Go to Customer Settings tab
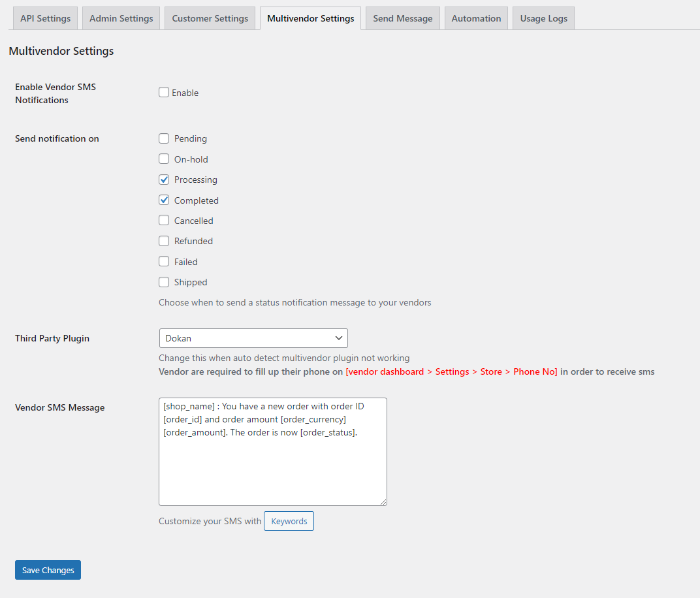The width and height of the screenshot is (700, 598). click(x=210, y=18)
